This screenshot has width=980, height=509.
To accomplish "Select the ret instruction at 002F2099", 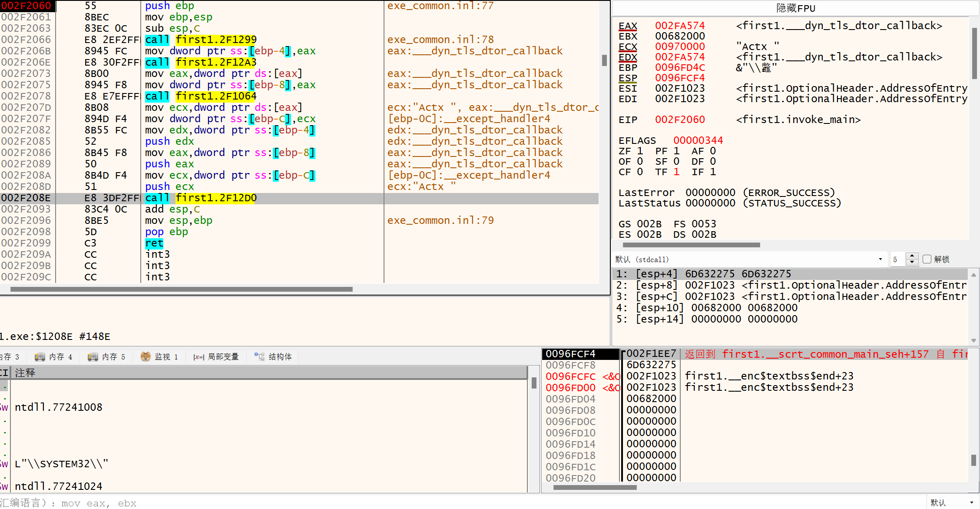I will 155,243.
